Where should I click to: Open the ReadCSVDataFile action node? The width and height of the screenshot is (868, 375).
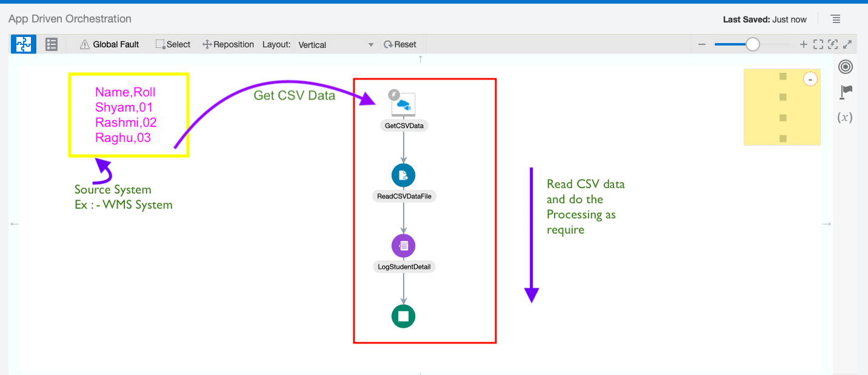coord(404,175)
